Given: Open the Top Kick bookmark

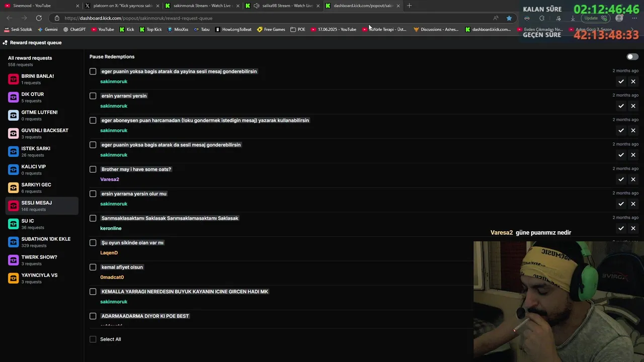Looking at the screenshot, I should tap(150, 30).
